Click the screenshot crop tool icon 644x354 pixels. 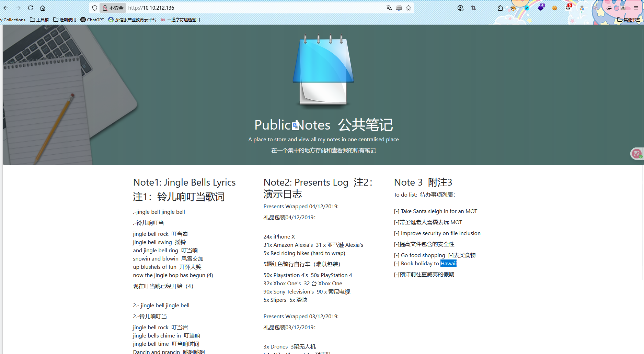point(473,8)
